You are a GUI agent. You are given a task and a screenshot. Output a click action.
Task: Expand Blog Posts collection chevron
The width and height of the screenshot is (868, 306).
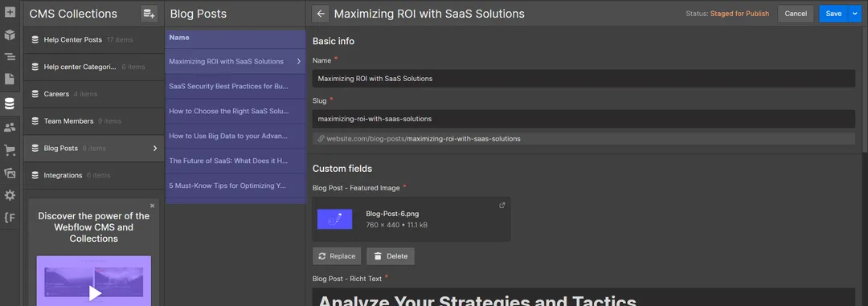[x=155, y=149]
